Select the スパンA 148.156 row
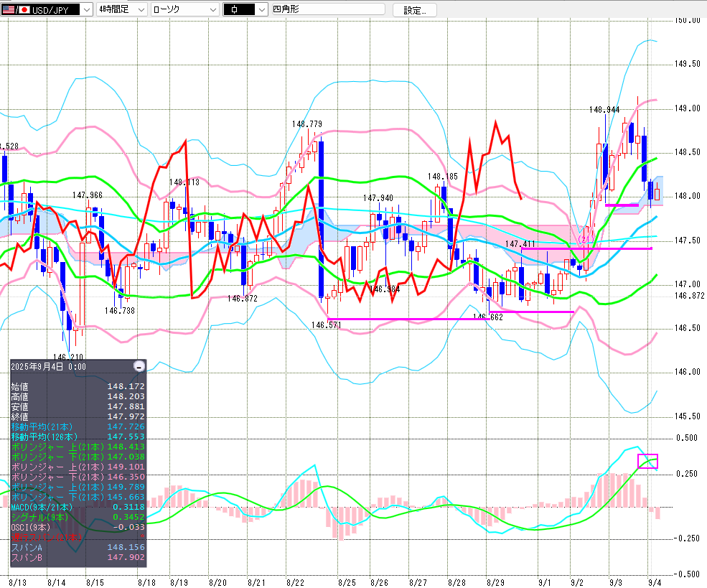The height and width of the screenshot is (588, 707). (78, 547)
